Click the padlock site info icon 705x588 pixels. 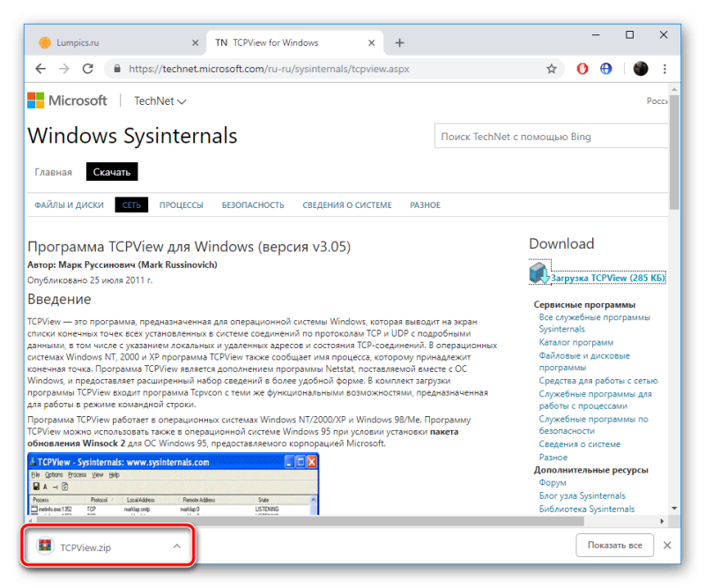pos(117,69)
